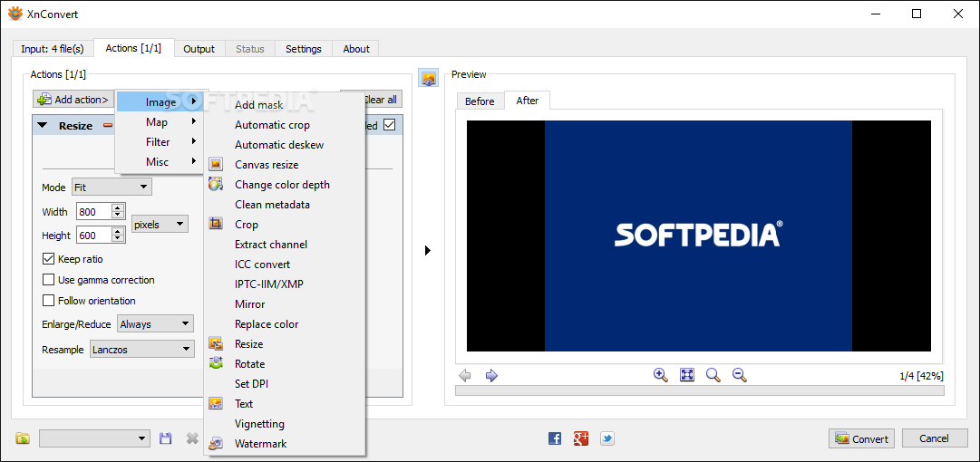
Task: Choose Canvas resize action
Action: coord(285,165)
